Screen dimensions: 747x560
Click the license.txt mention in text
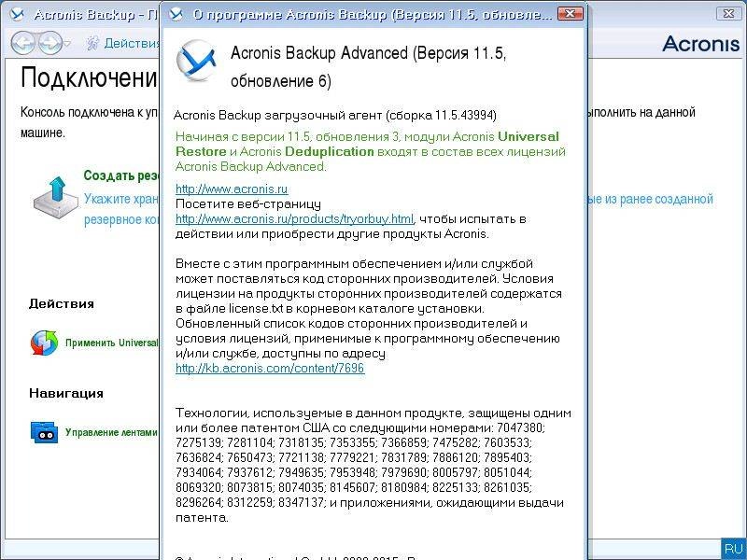[x=256, y=309]
